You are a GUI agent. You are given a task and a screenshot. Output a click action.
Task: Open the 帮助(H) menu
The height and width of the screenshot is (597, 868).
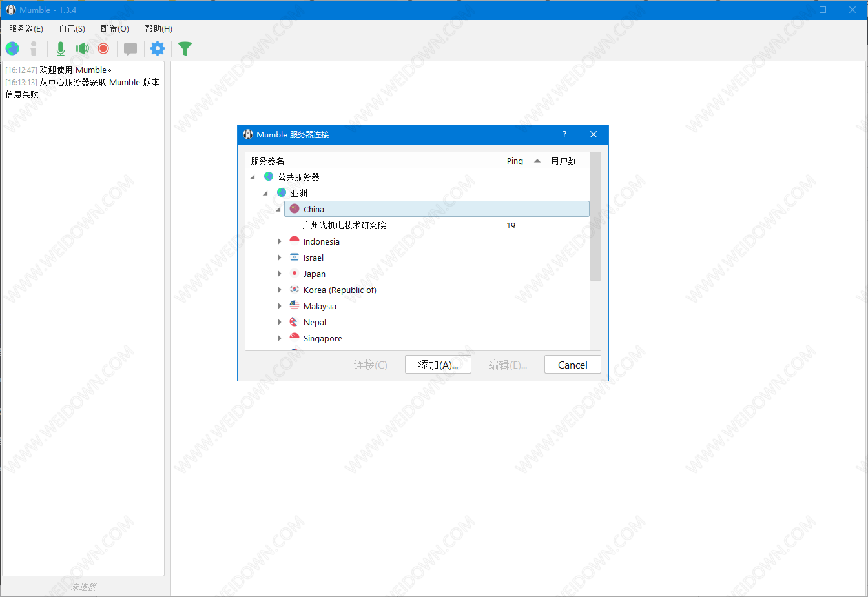pyautogui.click(x=158, y=28)
